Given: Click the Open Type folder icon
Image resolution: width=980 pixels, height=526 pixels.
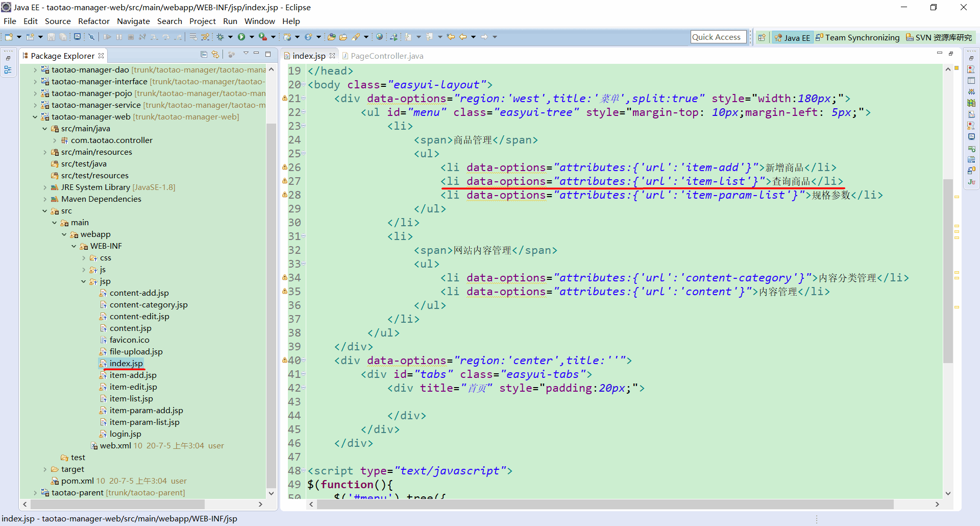Looking at the screenshot, I should pyautogui.click(x=332, y=37).
